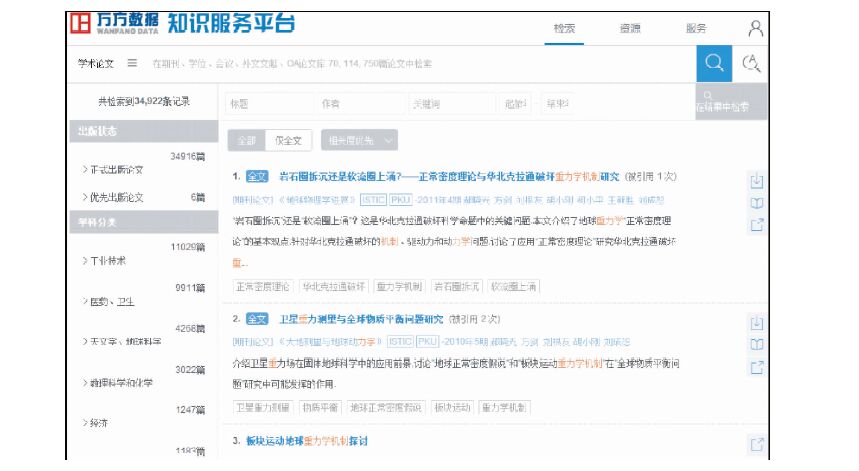Open advanced search icon beside search button
The height and width of the screenshot is (471, 859).
pos(752,64)
